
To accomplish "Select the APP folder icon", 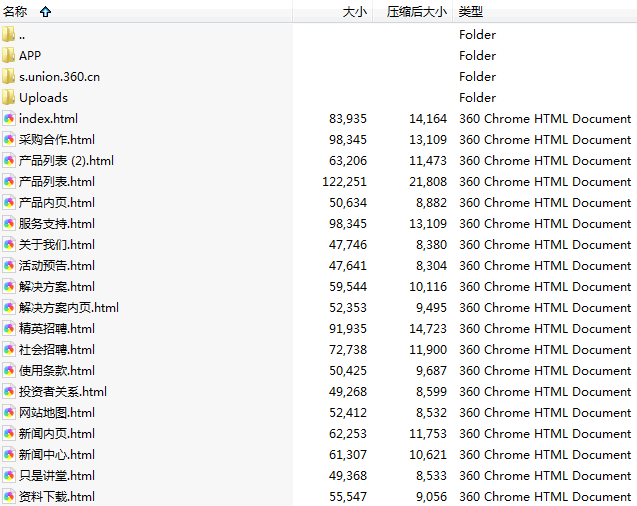I will tap(9, 56).
